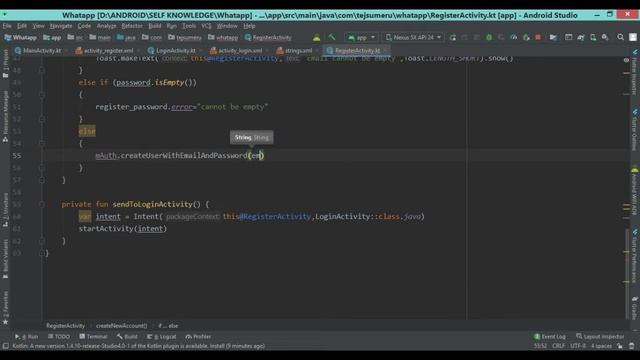640x360 pixels.
Task: Open the Tools menu
Action: [x=189, y=26]
